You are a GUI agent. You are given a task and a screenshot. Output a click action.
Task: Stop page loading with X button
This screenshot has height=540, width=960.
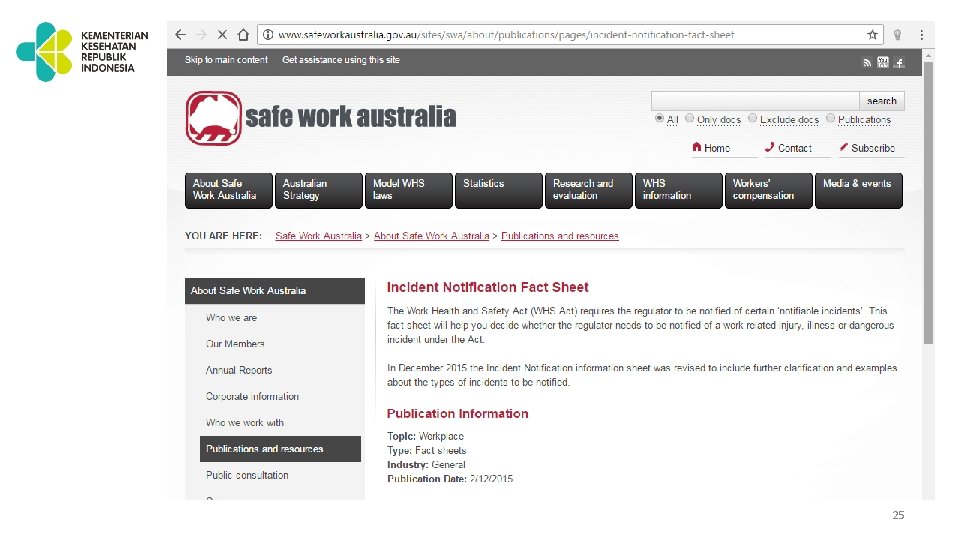click(x=222, y=35)
